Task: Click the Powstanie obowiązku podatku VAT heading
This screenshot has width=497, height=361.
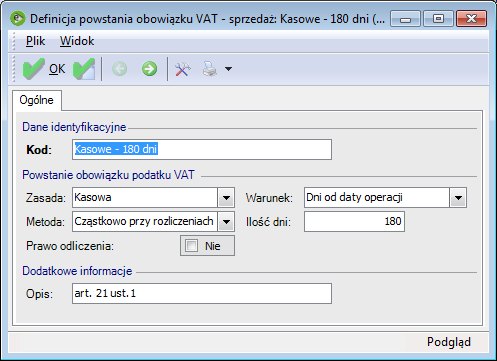Action: click(108, 175)
